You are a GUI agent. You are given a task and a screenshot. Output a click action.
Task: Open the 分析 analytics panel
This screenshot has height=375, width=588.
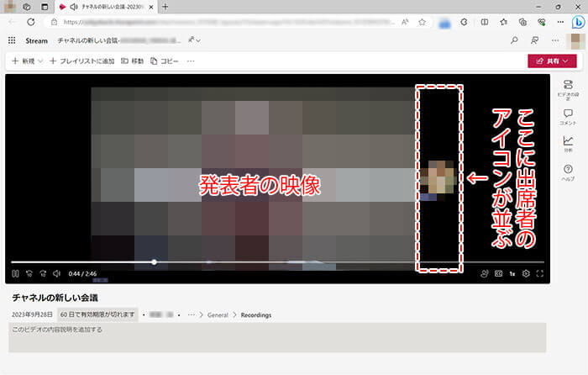point(568,144)
